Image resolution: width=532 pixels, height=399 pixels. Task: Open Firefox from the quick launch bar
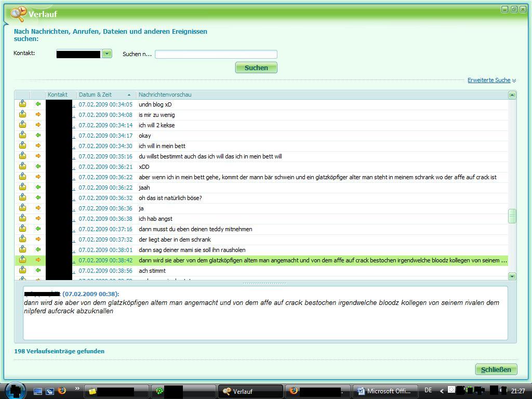(62, 391)
